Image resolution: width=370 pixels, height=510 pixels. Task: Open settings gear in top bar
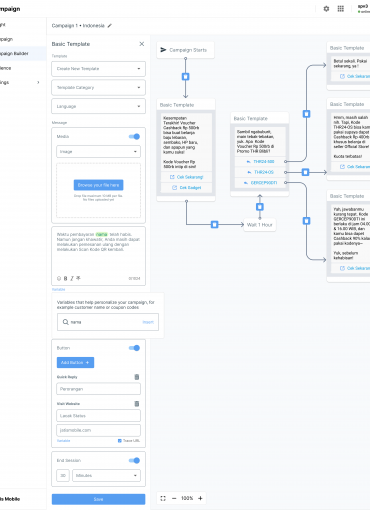click(326, 9)
